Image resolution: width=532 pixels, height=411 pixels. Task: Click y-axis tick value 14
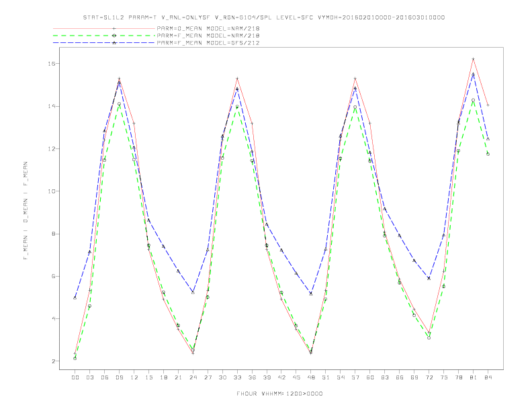coord(52,106)
